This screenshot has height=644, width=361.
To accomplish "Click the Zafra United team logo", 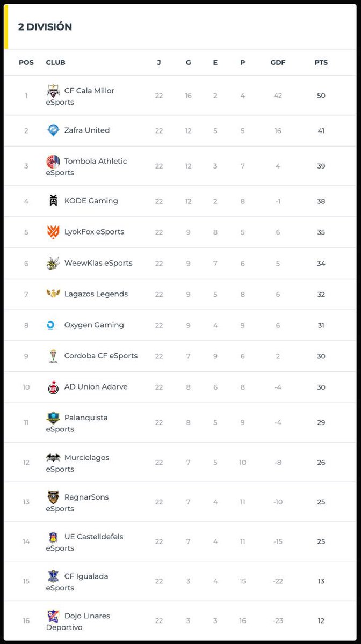I will (53, 130).
